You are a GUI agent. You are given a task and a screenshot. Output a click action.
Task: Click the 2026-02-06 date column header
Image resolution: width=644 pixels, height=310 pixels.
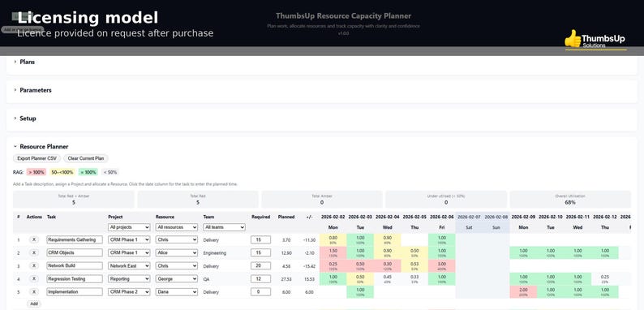coord(442,217)
